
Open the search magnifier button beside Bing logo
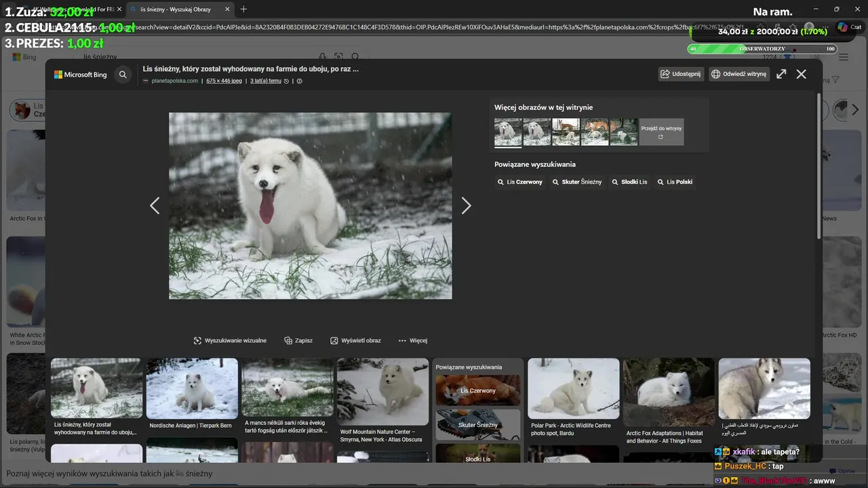pyautogui.click(x=123, y=75)
